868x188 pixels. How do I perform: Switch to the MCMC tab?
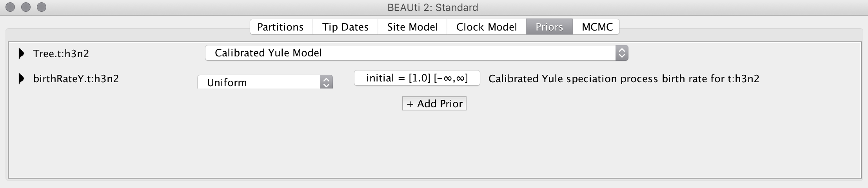[597, 27]
